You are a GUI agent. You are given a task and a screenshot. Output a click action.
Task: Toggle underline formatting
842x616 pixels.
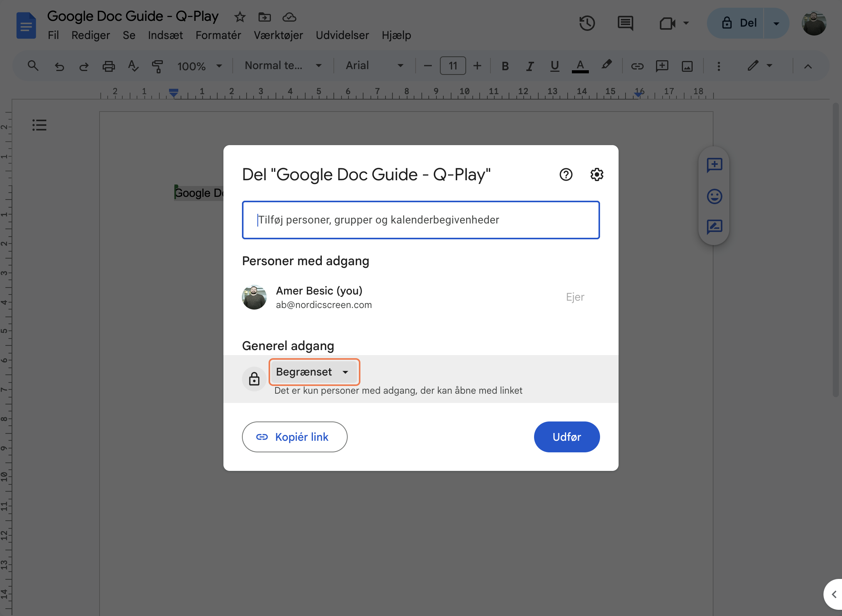click(x=555, y=66)
